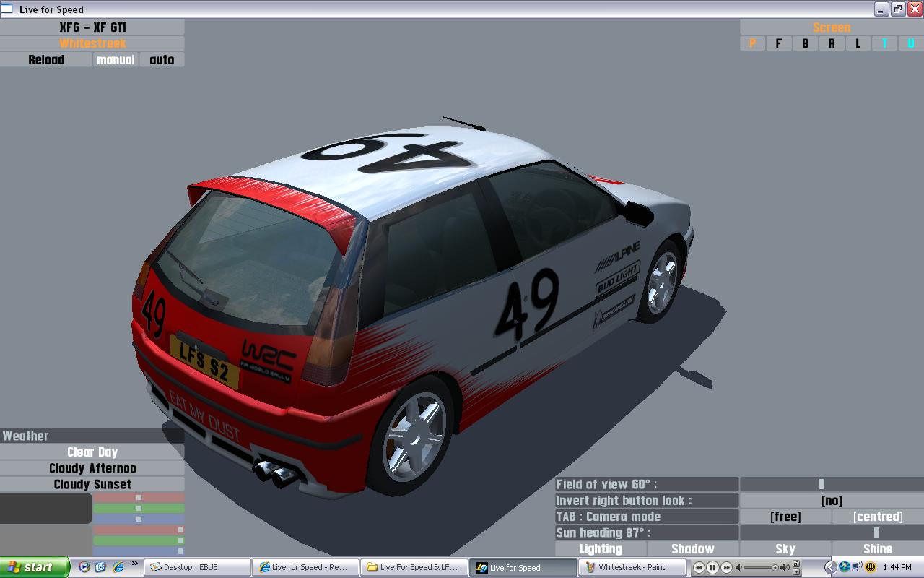Screen dimensions: 924x578
Task: Switch skin reload to manual
Action: pos(115,60)
